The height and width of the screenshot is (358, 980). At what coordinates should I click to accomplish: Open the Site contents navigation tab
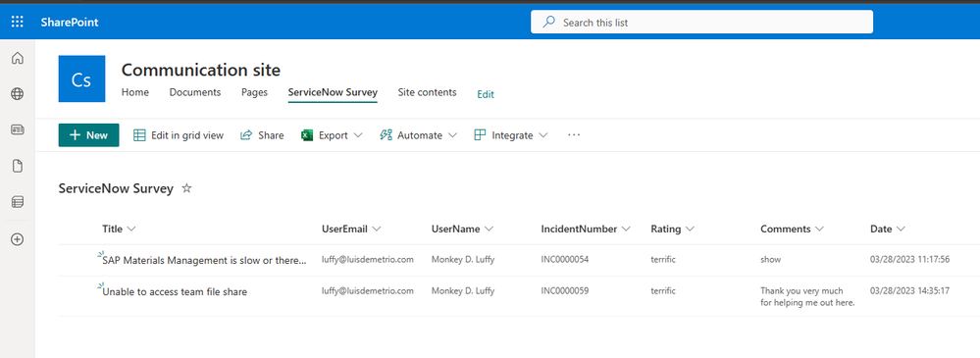[x=427, y=92]
